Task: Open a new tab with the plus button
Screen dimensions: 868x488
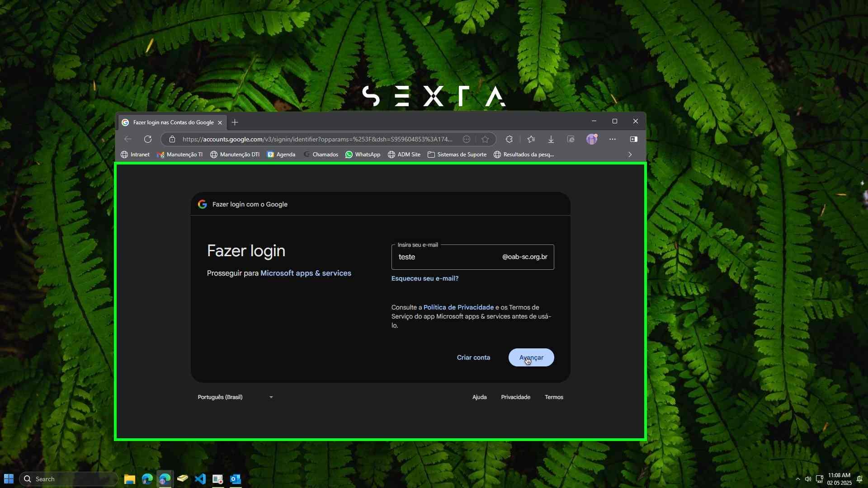Action: click(235, 122)
